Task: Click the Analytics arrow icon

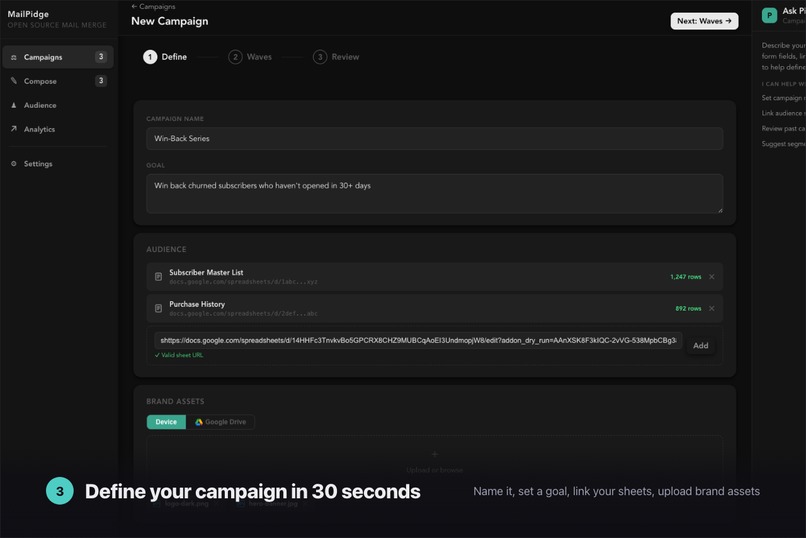Action: pyautogui.click(x=14, y=129)
